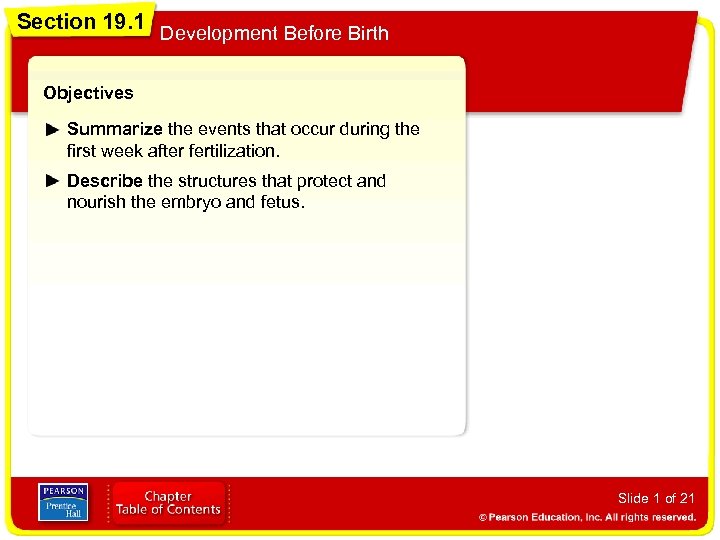Select the Objectives heading
Viewport: 720px width, 540px height.
(x=88, y=93)
